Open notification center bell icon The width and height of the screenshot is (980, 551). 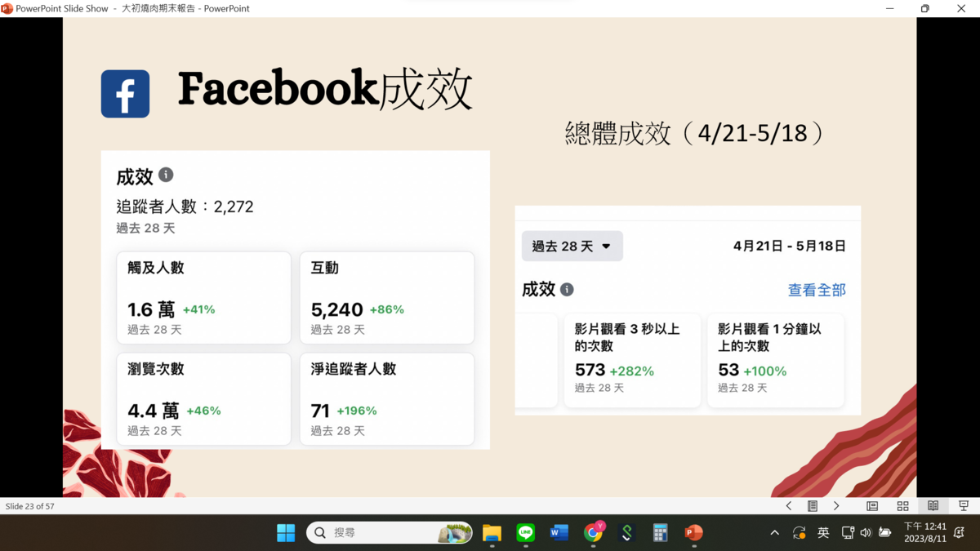960,533
